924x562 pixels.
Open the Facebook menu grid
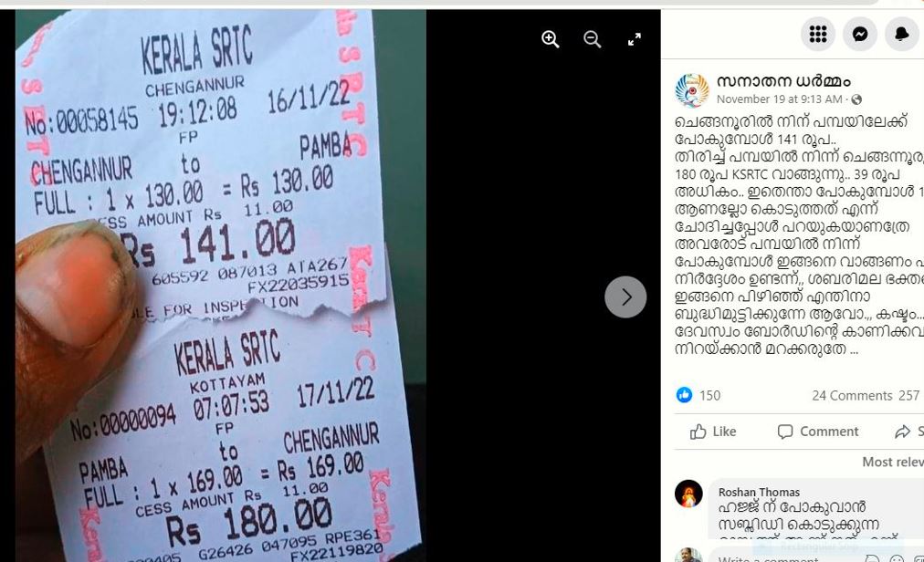pos(818,34)
